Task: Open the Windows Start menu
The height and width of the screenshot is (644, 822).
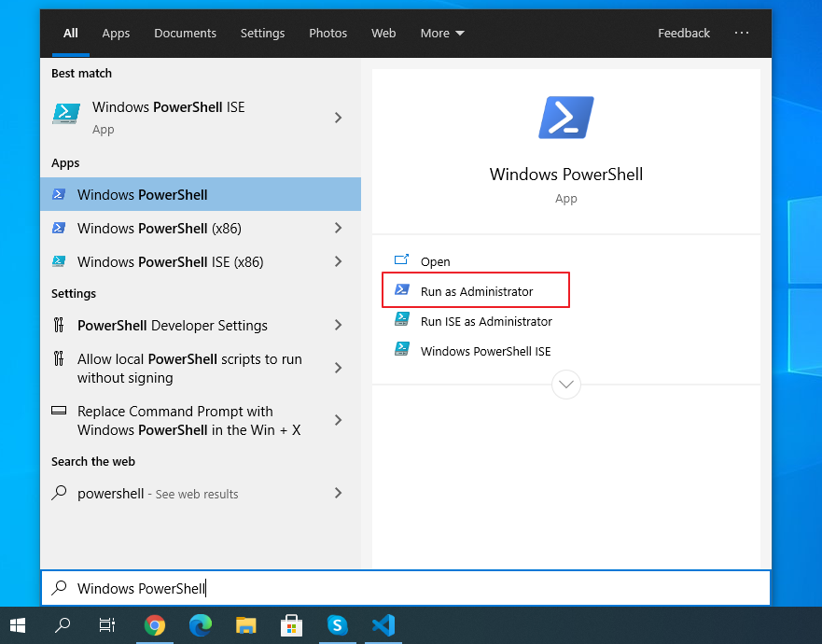Action: pos(18,625)
